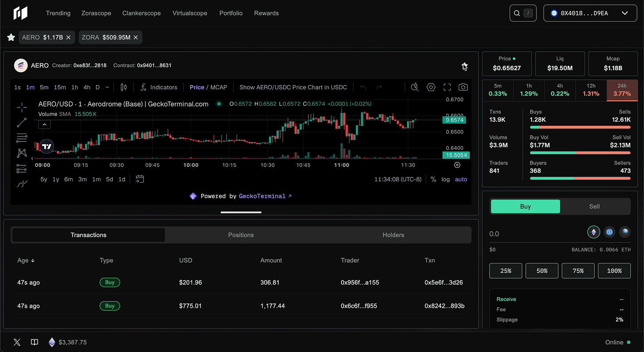Click the favorites star icon
Viewport: 644px width, 352px height.
[11, 38]
